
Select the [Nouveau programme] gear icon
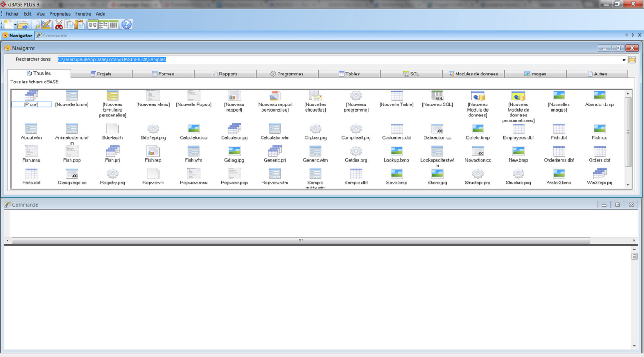point(356,95)
